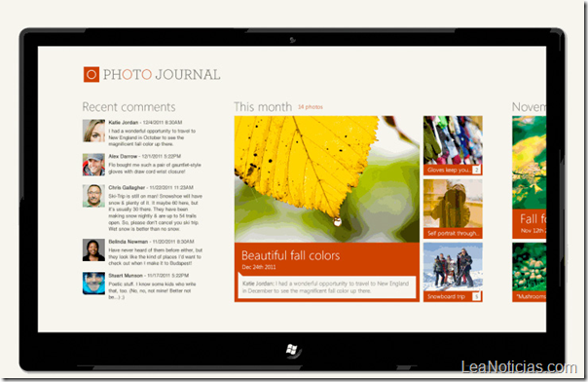Image resolution: width=588 pixels, height=382 pixels.
Task: Click the '14 photos' link
Action: (311, 107)
